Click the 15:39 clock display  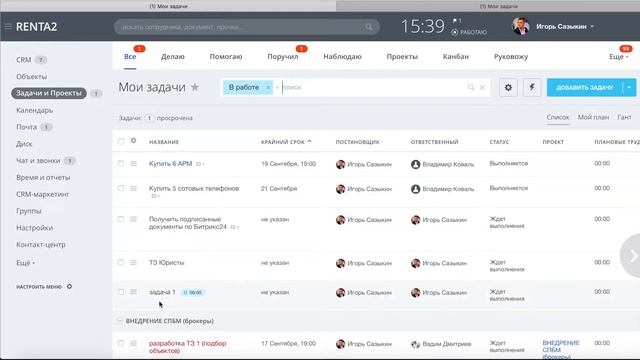[422, 27]
